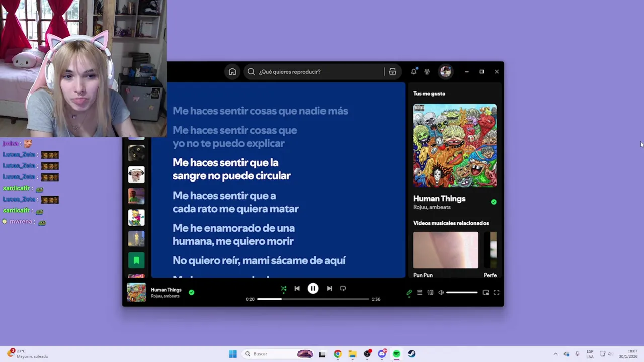Play the Pun Pun music video thumbnail
The height and width of the screenshot is (362, 644).
446,250
